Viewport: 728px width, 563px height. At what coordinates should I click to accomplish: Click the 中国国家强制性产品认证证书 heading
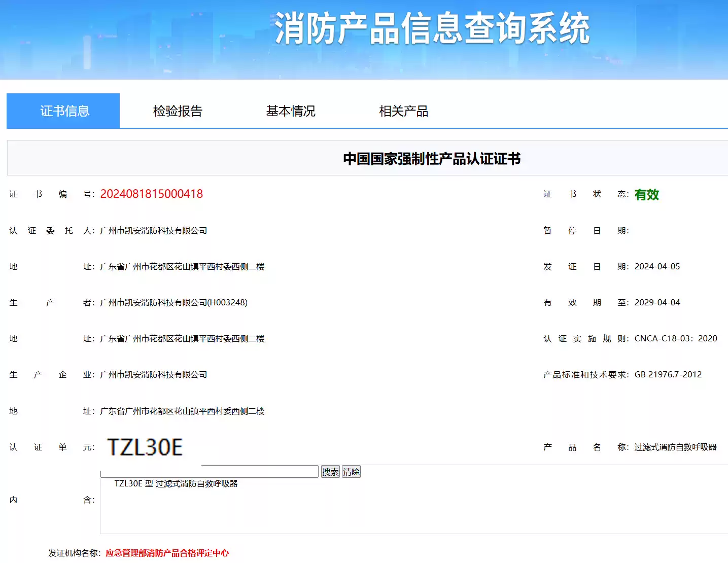pyautogui.click(x=432, y=159)
